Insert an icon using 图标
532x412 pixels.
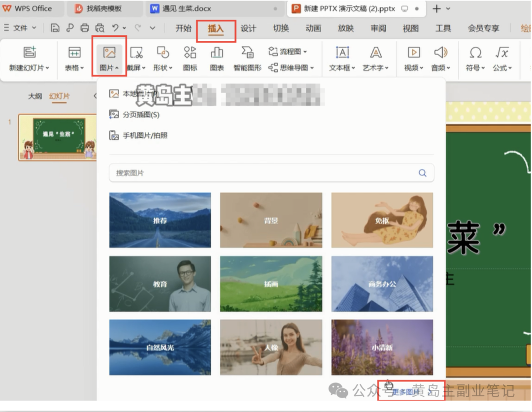click(x=190, y=58)
